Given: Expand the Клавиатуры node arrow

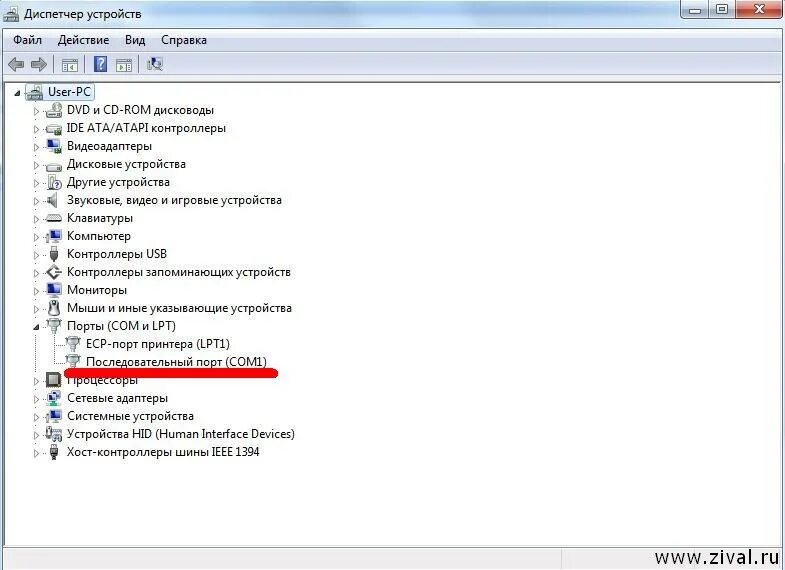Looking at the screenshot, I should 36,219.
